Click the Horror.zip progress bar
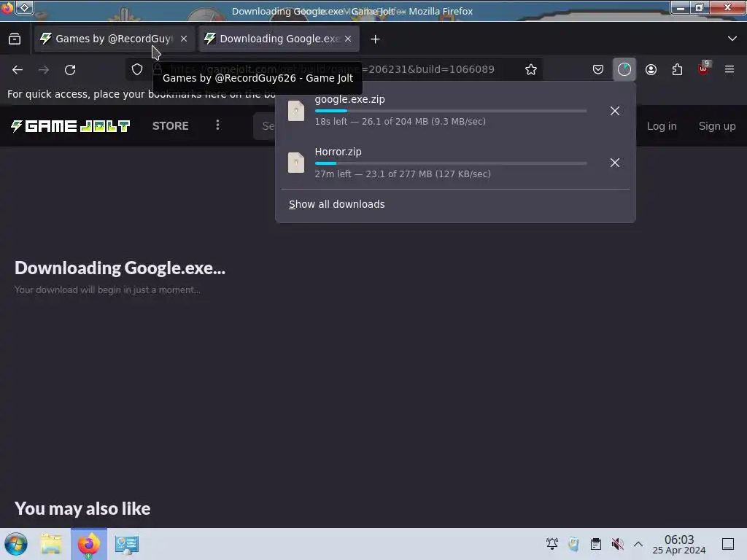Image resolution: width=747 pixels, height=560 pixels. pos(451,163)
